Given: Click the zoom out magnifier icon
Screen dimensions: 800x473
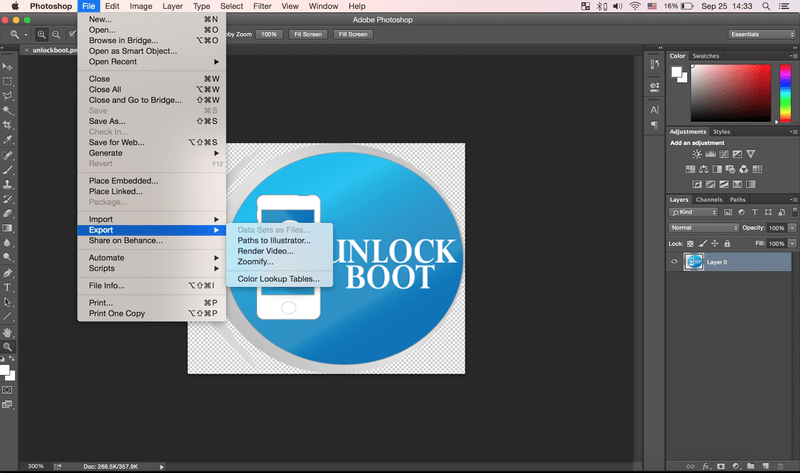Looking at the screenshot, I should (x=55, y=34).
